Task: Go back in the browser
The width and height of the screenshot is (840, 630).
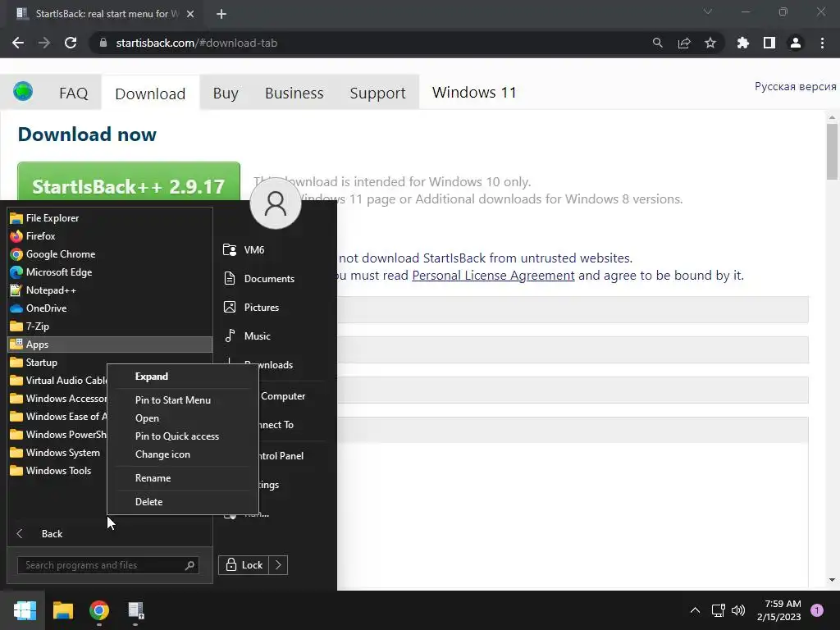Action: (18, 43)
